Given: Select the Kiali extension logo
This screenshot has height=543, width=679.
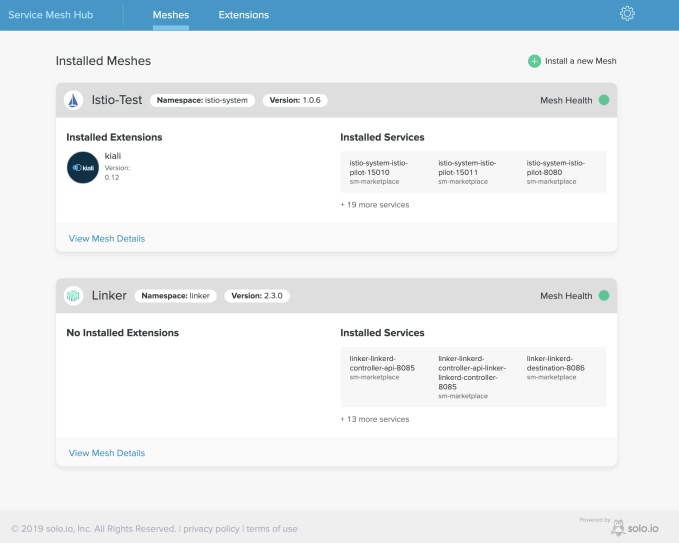Looking at the screenshot, I should point(82,168).
